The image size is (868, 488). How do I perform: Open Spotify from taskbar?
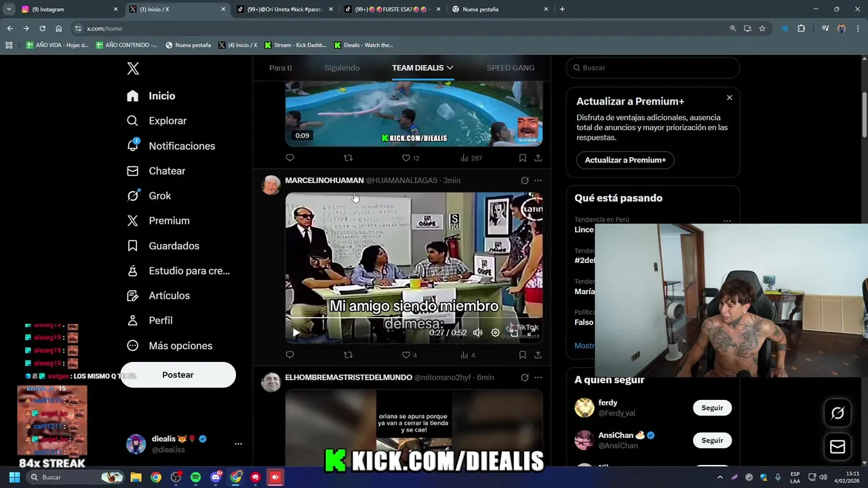(x=195, y=477)
